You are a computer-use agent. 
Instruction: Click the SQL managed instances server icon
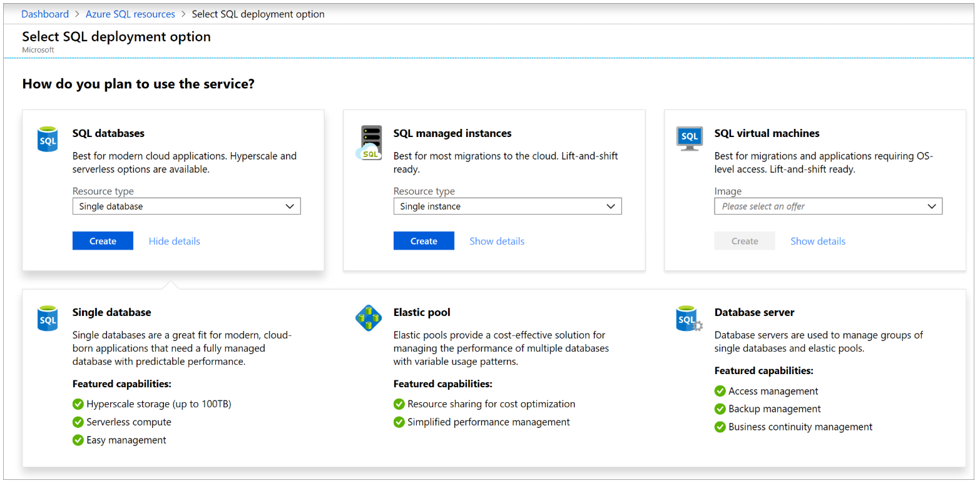click(370, 142)
